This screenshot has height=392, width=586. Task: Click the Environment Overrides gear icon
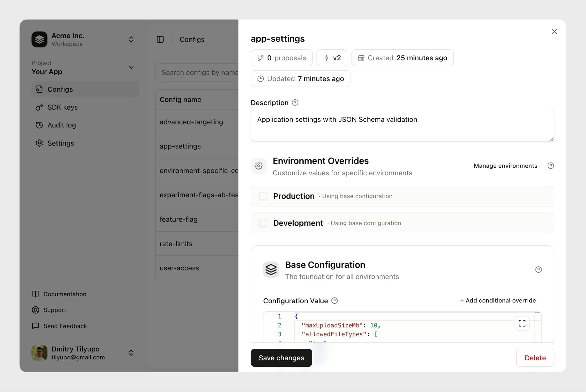[x=259, y=166]
